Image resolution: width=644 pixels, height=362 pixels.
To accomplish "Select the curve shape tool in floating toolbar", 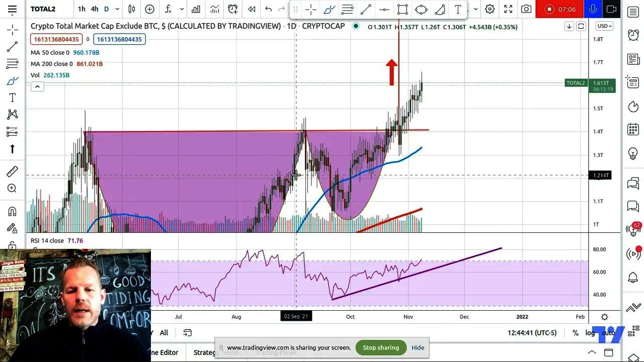I will tap(440, 9).
